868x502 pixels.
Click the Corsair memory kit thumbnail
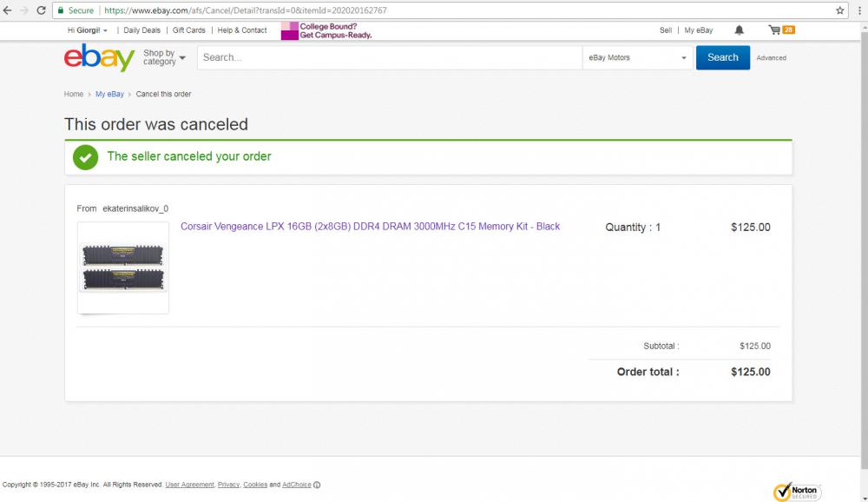point(123,268)
